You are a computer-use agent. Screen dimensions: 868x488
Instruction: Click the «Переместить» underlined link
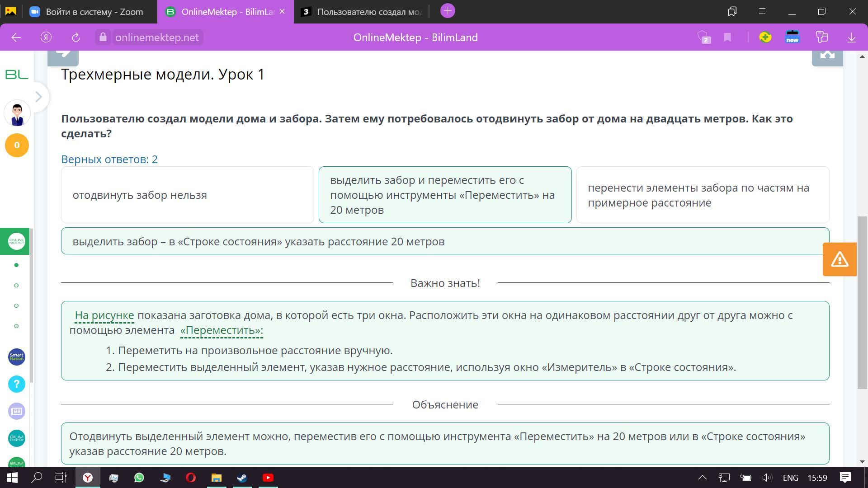point(221,330)
